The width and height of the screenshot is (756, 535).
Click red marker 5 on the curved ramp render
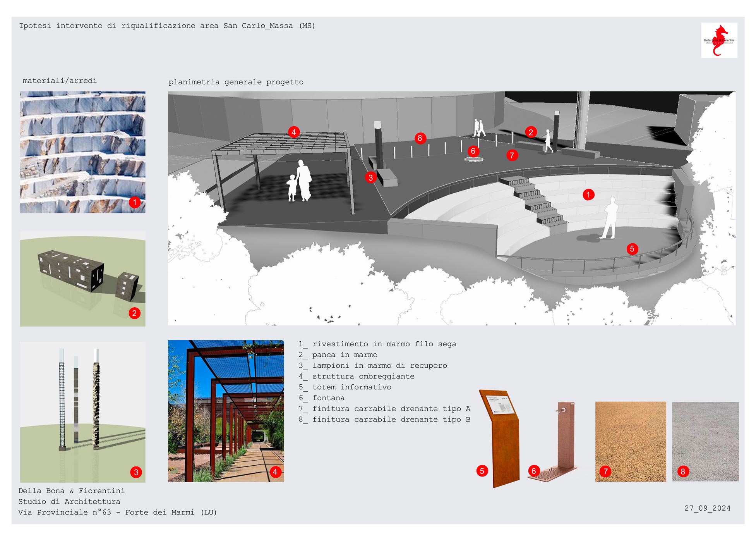coord(632,249)
